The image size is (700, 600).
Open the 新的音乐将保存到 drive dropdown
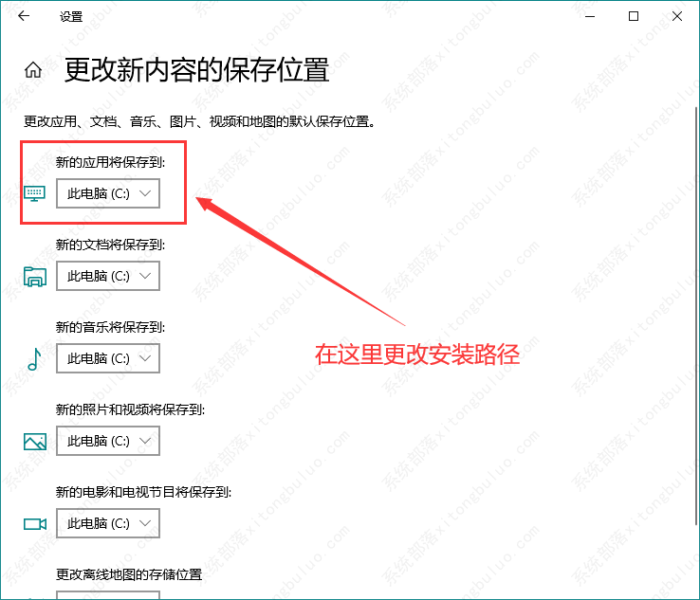[108, 358]
